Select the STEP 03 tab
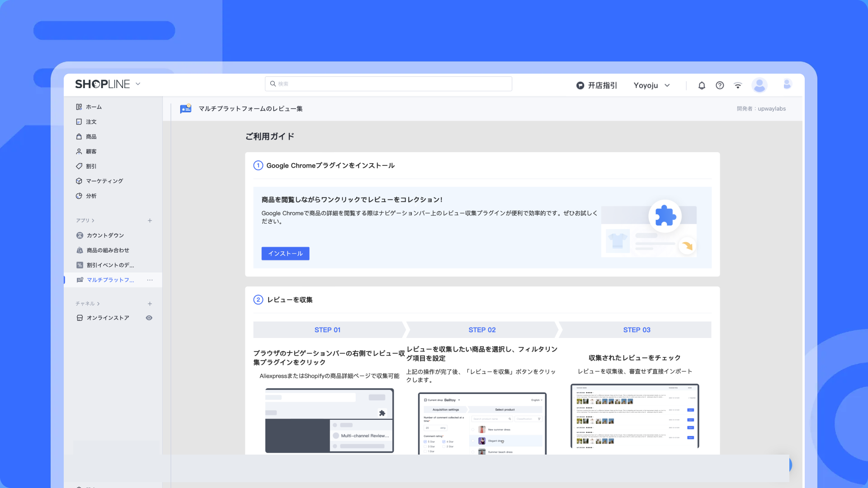 click(x=637, y=330)
